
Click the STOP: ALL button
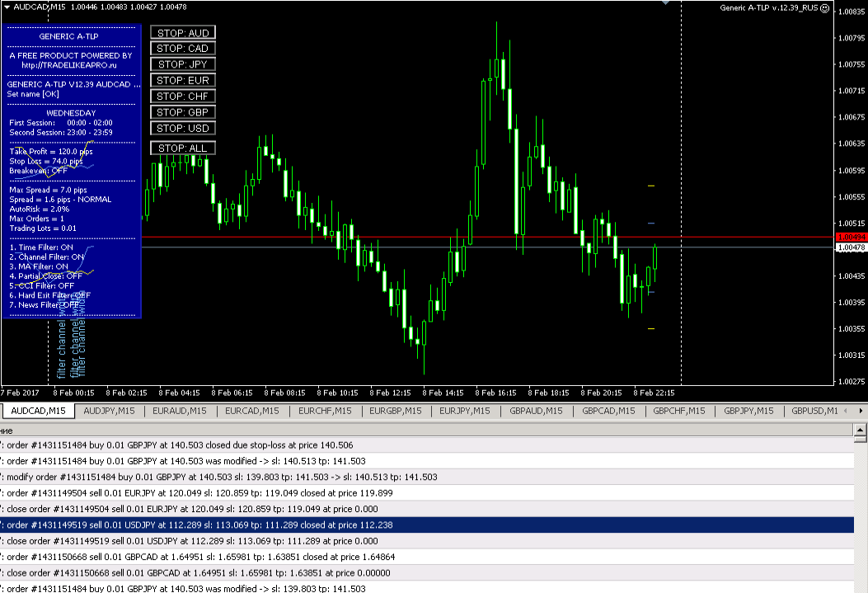[x=183, y=148]
